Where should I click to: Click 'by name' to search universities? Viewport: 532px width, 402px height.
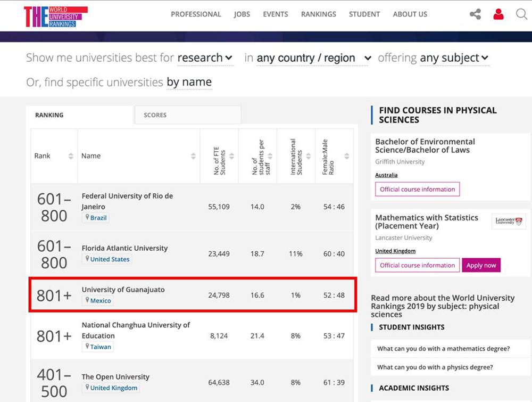tap(189, 82)
